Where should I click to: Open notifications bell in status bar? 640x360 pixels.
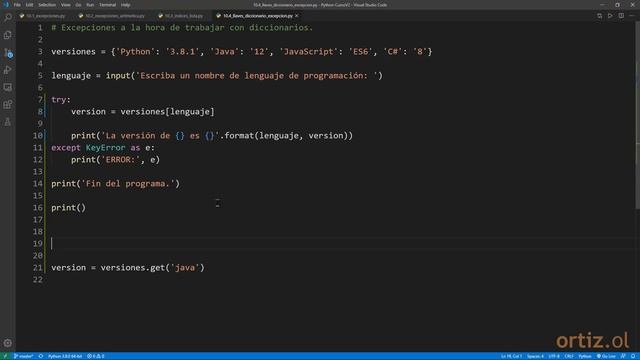pos(633,356)
